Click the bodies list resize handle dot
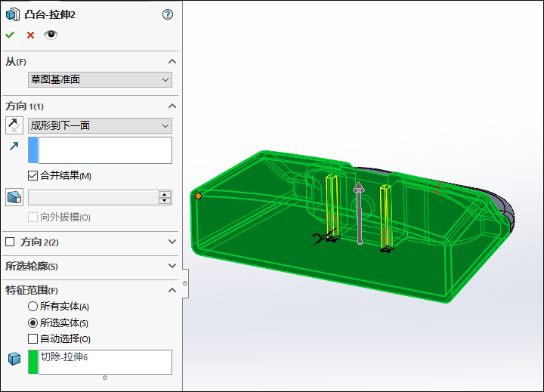Screen dimensions: 544x392 pyautogui.click(x=105, y=378)
